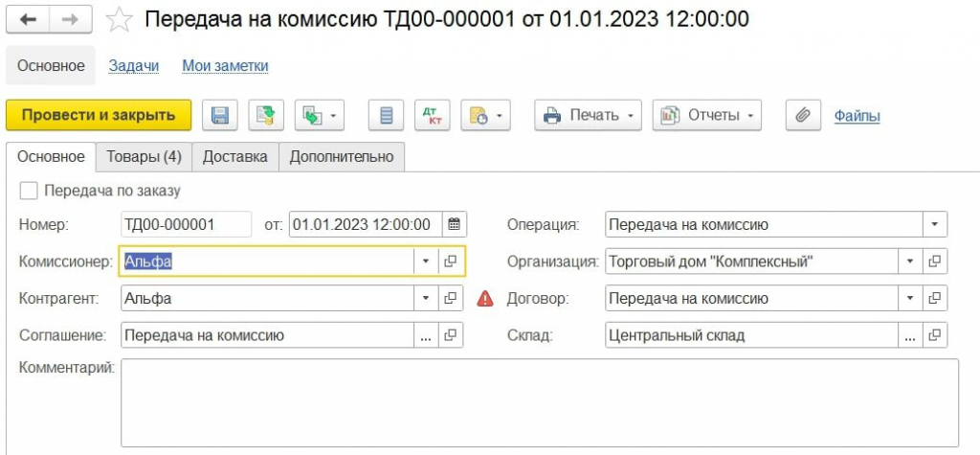Open the Контрагент record Альфа
This screenshot has height=455, width=980.
pos(450,299)
